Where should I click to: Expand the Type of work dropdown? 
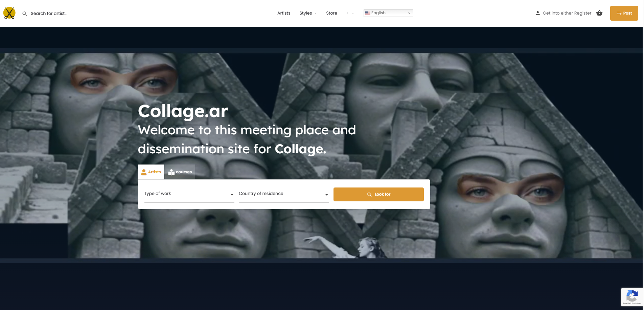(189, 194)
